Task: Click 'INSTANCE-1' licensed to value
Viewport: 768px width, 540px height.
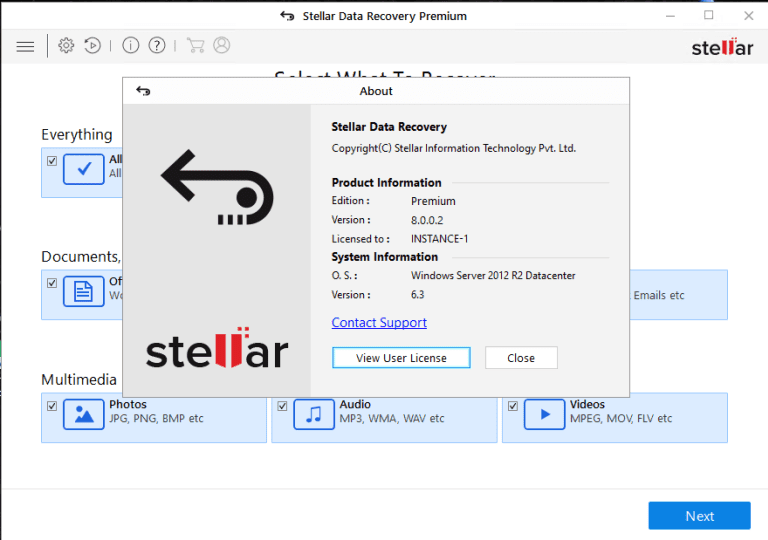Action: (x=439, y=239)
